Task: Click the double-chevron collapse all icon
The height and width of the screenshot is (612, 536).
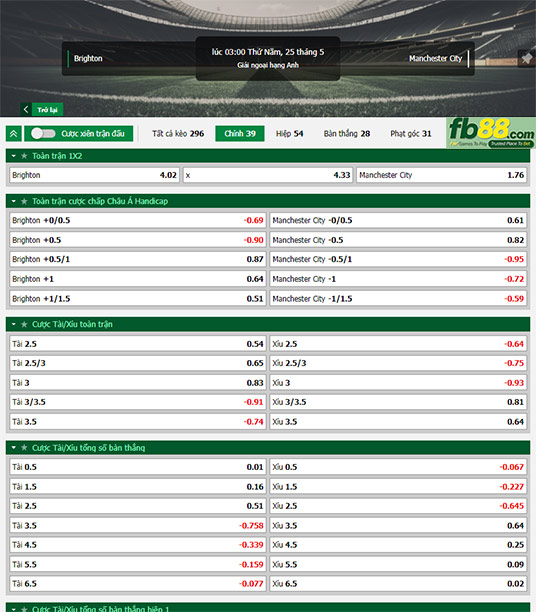Action: coord(14,133)
